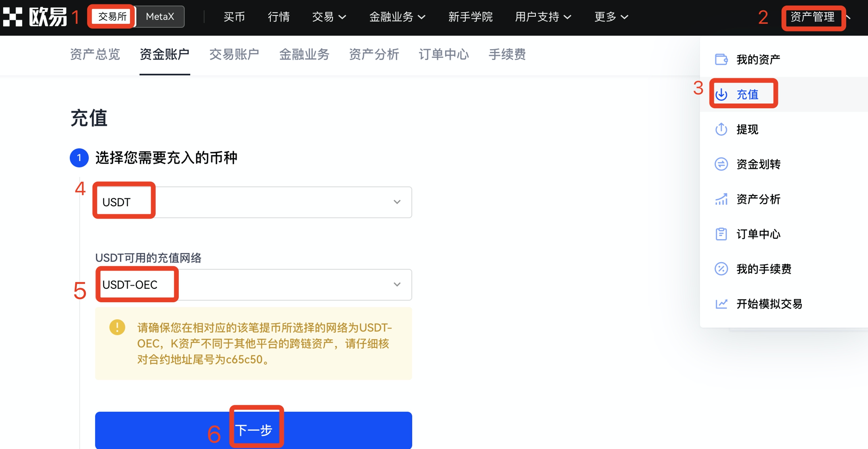Click the 下一步 next button
Image resolution: width=868 pixels, height=449 pixels.
point(254,430)
